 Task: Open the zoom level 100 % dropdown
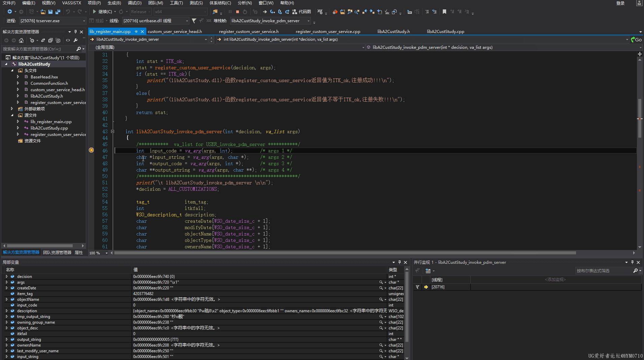click(107, 253)
